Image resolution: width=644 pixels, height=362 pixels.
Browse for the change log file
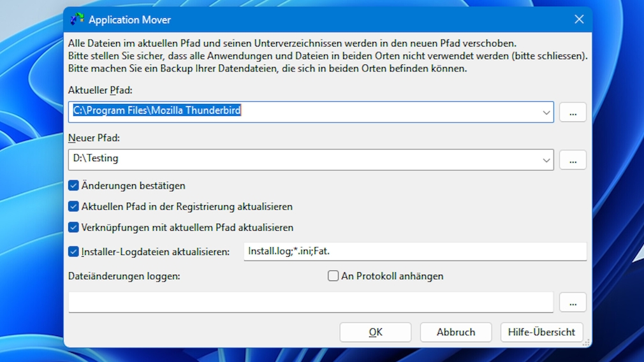point(573,302)
